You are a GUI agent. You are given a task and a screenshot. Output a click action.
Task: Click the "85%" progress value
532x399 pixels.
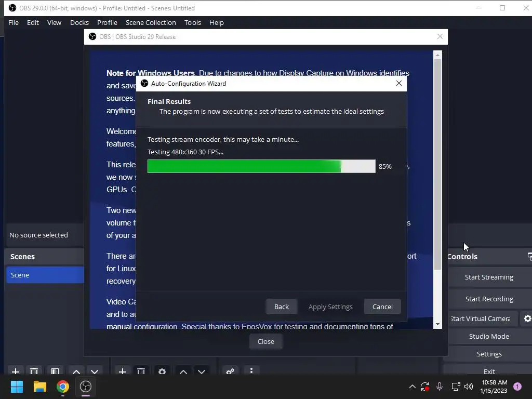(x=385, y=166)
